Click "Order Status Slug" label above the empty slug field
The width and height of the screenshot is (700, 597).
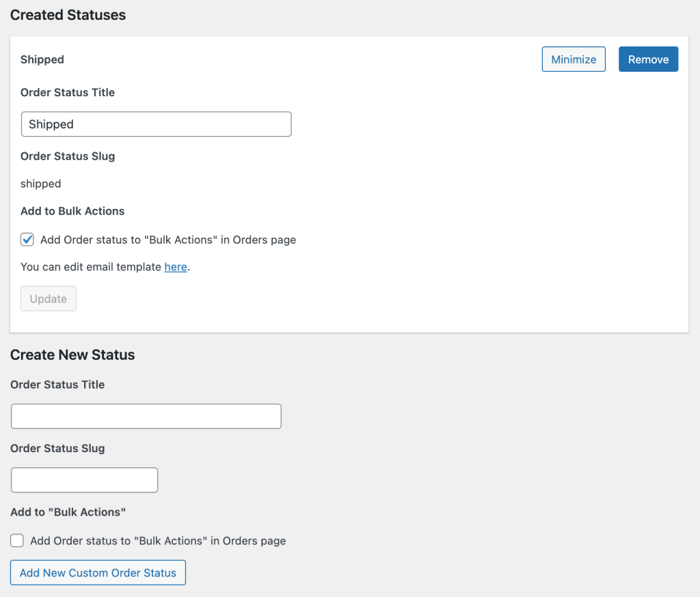tap(57, 449)
